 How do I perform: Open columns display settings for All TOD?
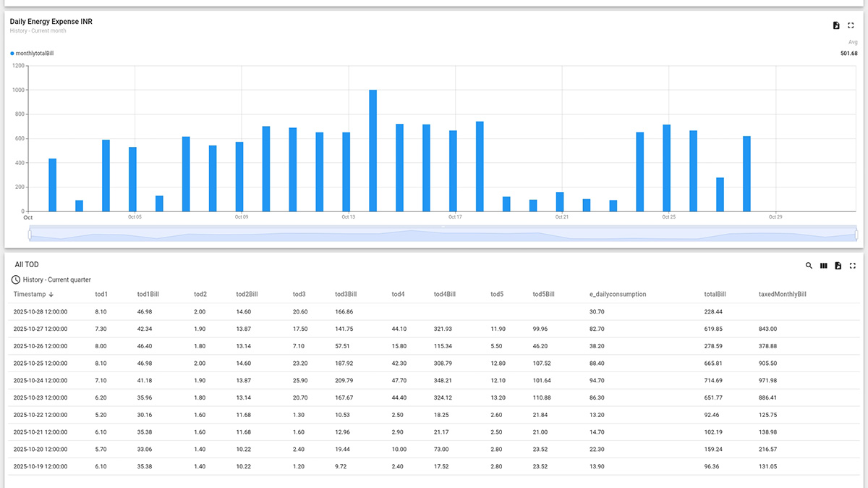click(x=824, y=265)
